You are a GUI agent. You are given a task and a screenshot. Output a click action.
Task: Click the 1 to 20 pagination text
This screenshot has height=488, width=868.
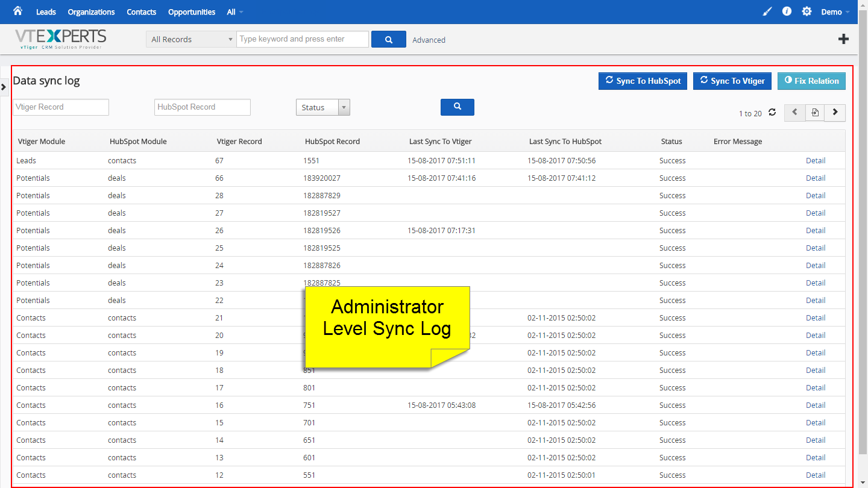(750, 113)
